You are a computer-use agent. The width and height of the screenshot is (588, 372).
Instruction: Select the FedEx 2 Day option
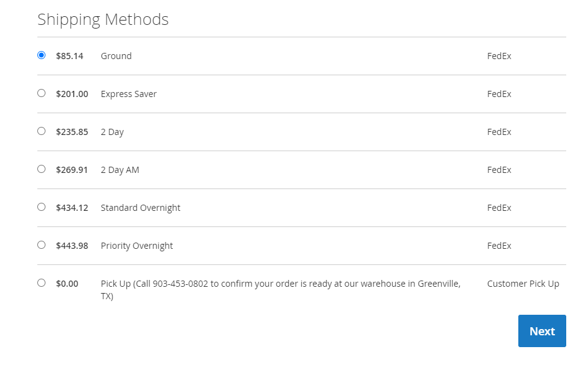pos(41,131)
